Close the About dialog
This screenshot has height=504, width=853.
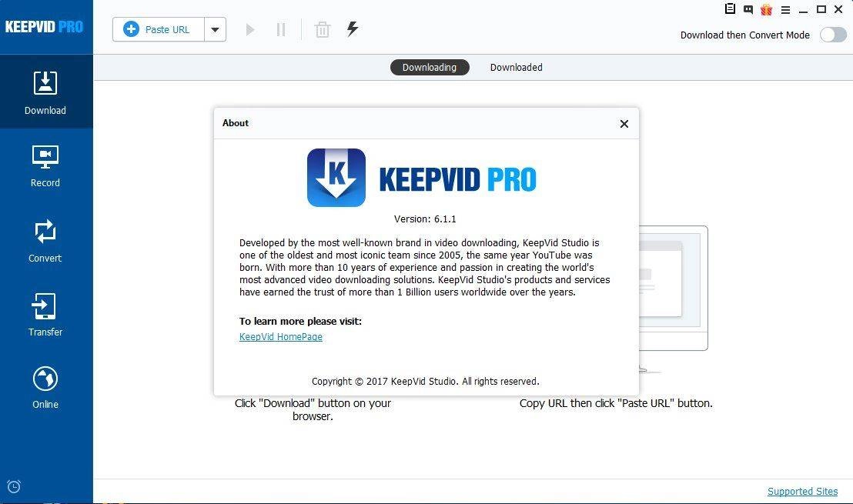(x=624, y=123)
